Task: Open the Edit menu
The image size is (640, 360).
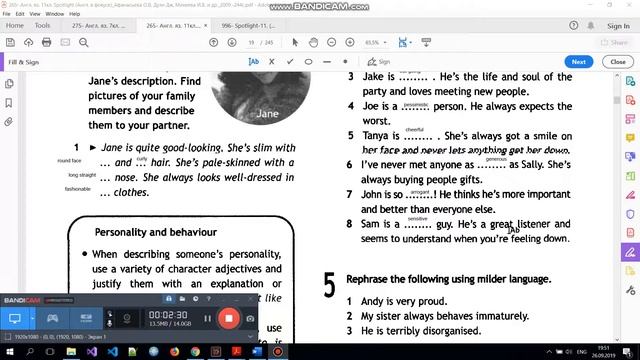Action: tap(20, 13)
